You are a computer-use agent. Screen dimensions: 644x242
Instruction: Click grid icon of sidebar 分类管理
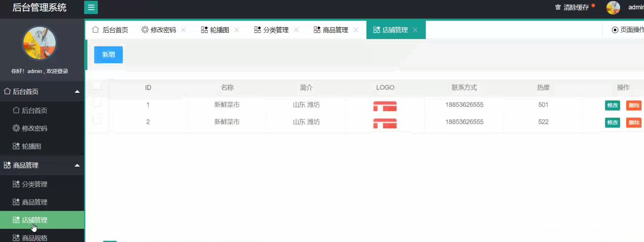pos(16,184)
